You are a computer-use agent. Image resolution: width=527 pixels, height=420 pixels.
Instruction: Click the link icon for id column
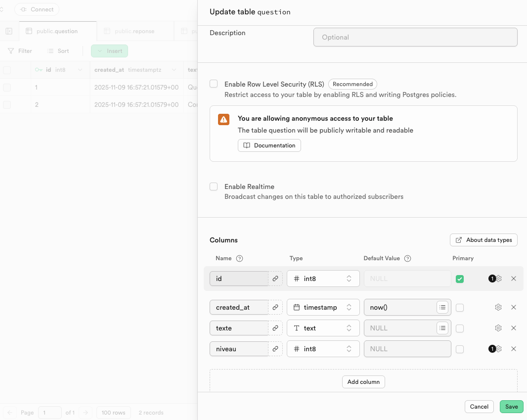click(x=275, y=279)
